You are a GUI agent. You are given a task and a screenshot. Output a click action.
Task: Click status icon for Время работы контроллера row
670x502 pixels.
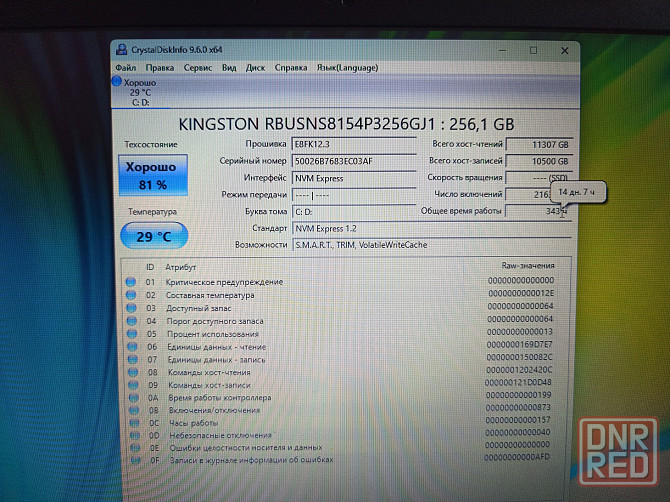tap(134, 398)
